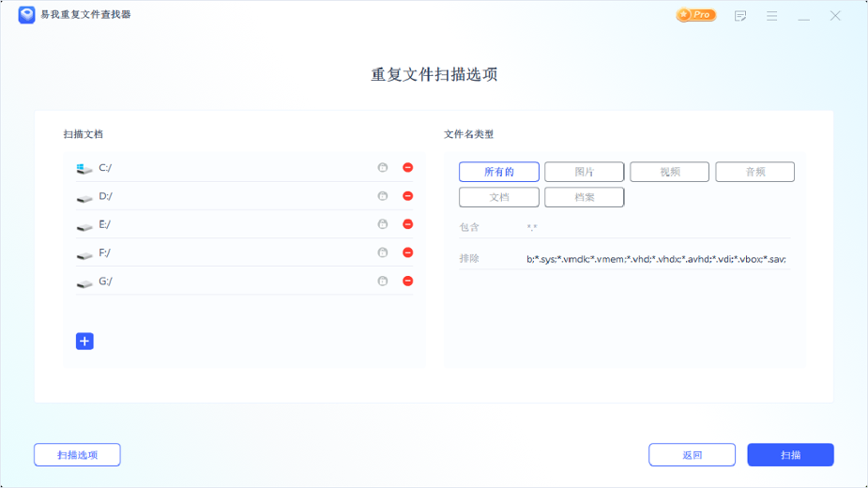
Task: Click the 易我重复文件查找器 app title
Action: coord(85,14)
